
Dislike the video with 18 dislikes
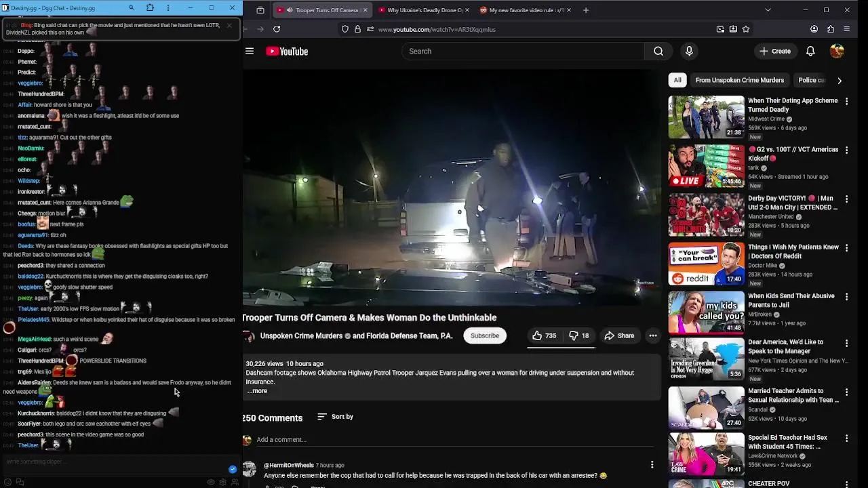coord(579,335)
